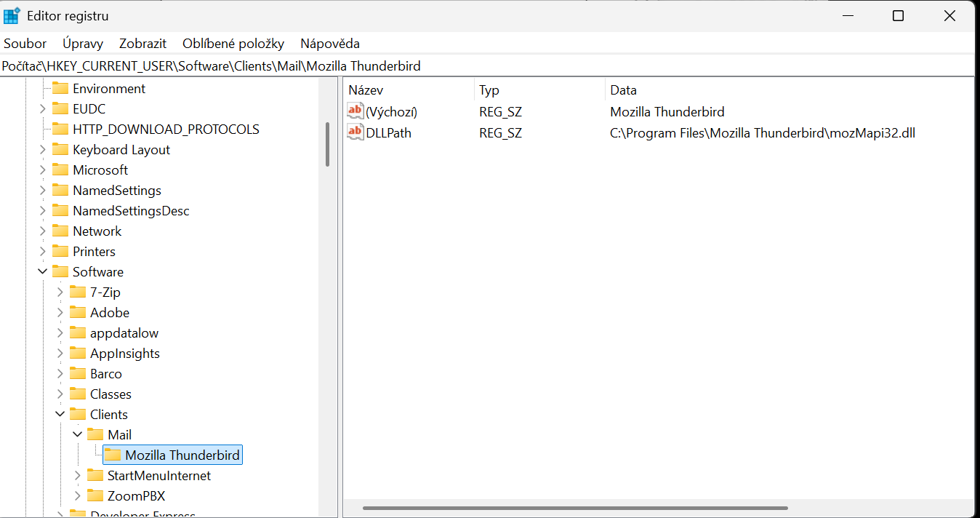Expand the StartMenuInternet key

[78, 476]
